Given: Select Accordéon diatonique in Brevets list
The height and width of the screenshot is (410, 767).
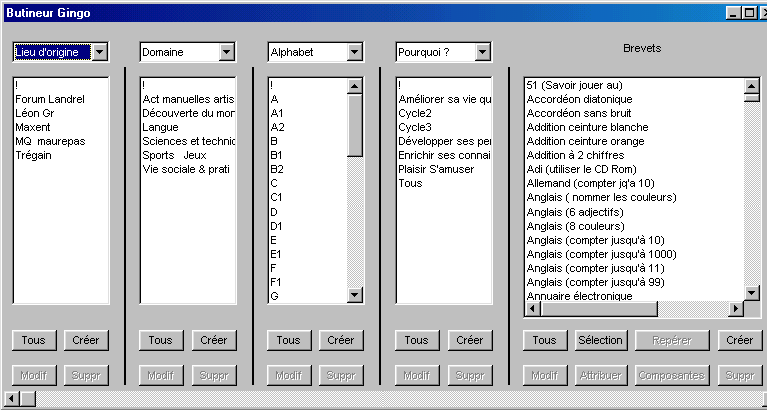Looking at the screenshot, I should [x=579, y=99].
